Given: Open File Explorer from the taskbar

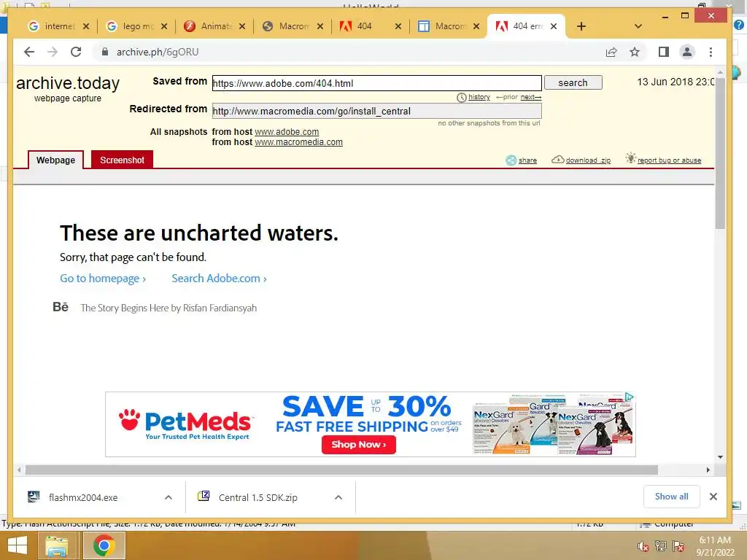Looking at the screenshot, I should click(x=57, y=545).
